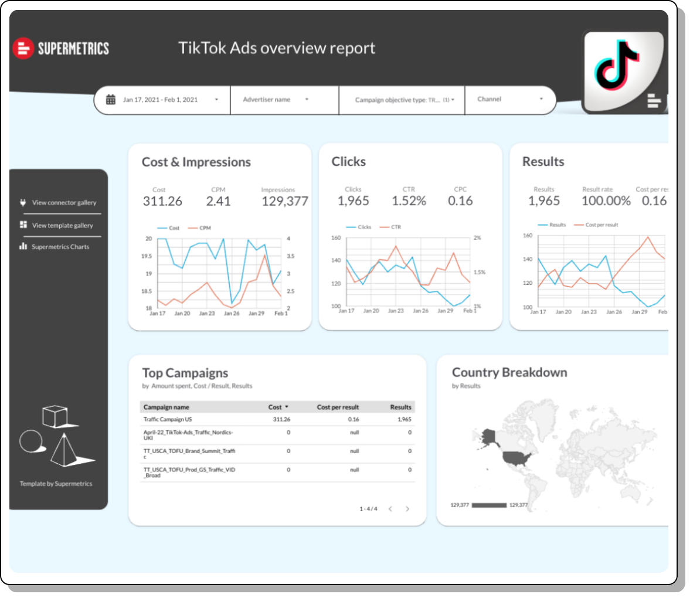Click the calendar icon in date filter
The image size is (700, 598).
click(x=111, y=100)
